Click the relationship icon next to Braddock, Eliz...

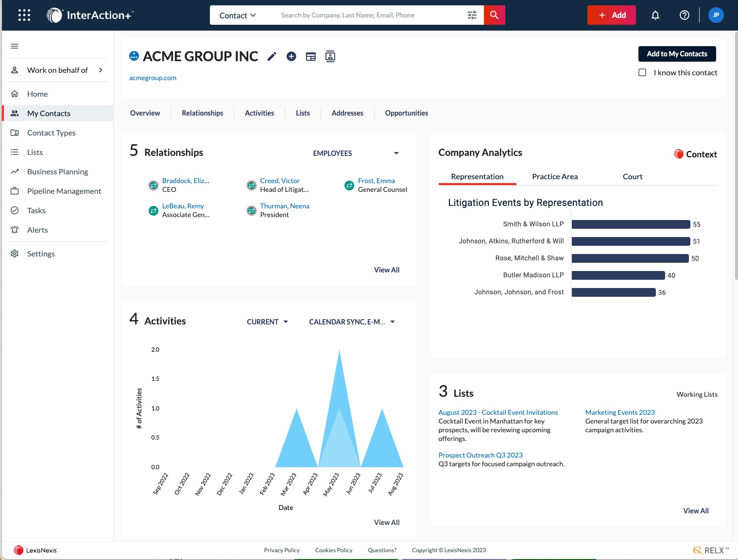pos(154,185)
